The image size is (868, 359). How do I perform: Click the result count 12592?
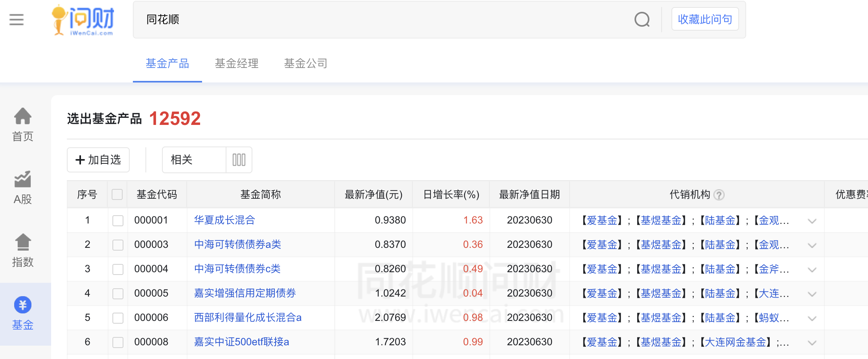pos(175,118)
